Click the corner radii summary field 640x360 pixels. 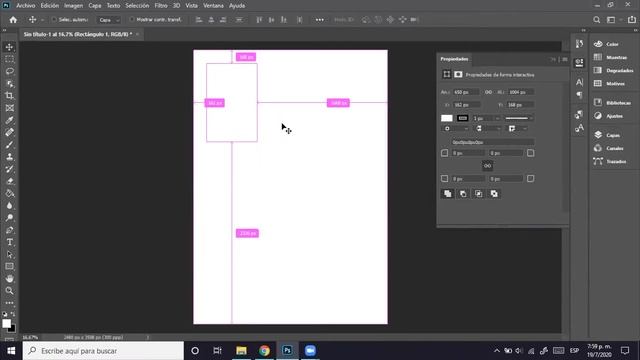click(493, 142)
